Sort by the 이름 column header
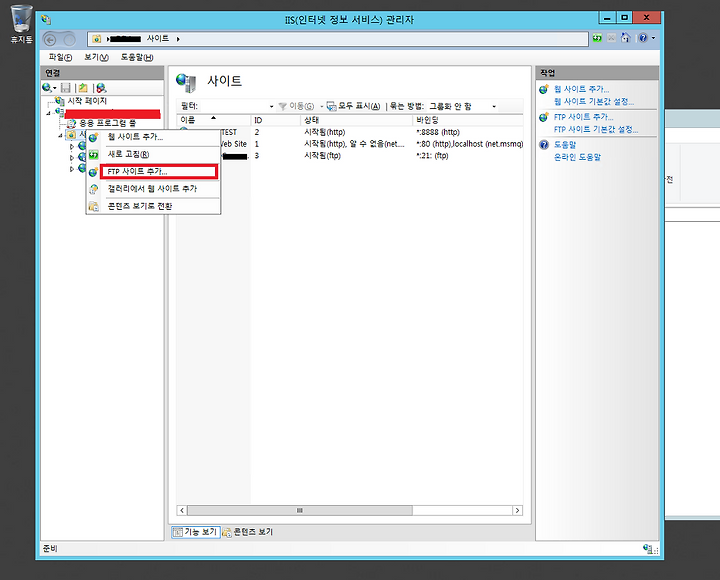The image size is (720, 580). pos(214,120)
